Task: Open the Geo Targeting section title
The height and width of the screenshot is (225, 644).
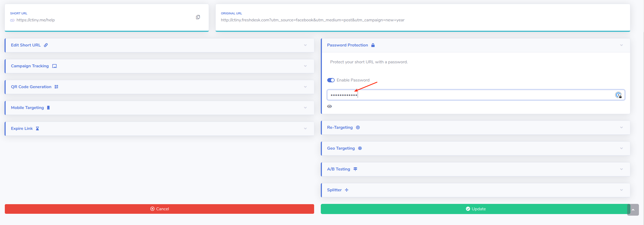Action: (x=341, y=148)
